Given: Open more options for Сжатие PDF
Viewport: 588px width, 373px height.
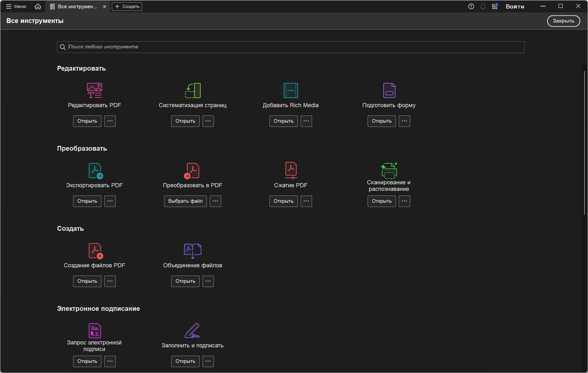Looking at the screenshot, I should coord(306,201).
